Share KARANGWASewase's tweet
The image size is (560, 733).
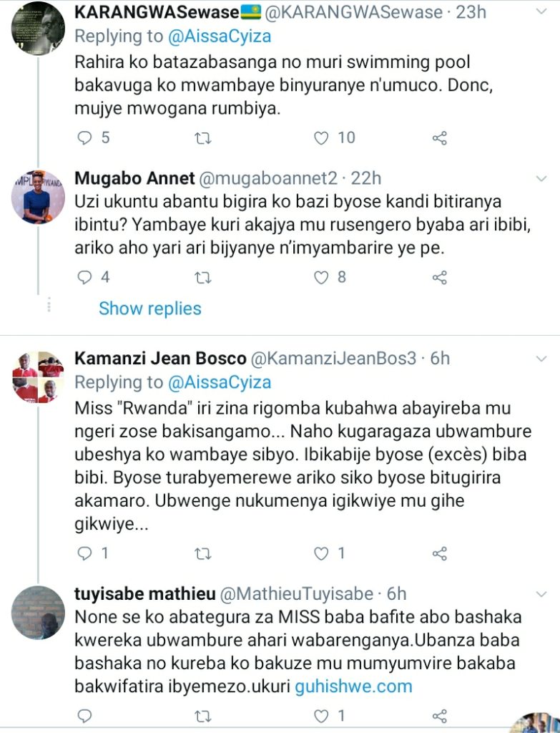pyautogui.click(x=440, y=137)
